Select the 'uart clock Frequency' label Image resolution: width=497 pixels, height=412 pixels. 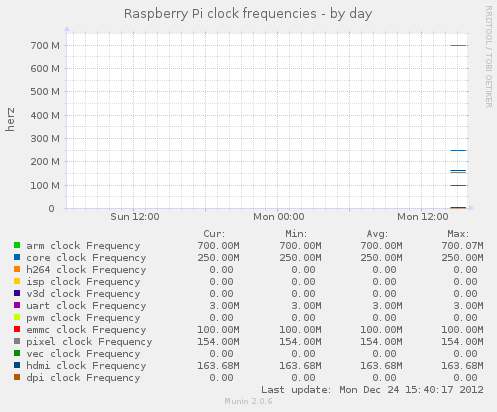[x=86, y=306]
